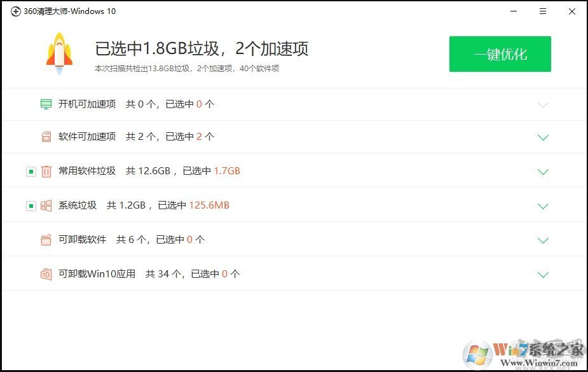This screenshot has width=588, height=372.
Task: Click the 软件可加速项 label
Action: click(x=87, y=137)
